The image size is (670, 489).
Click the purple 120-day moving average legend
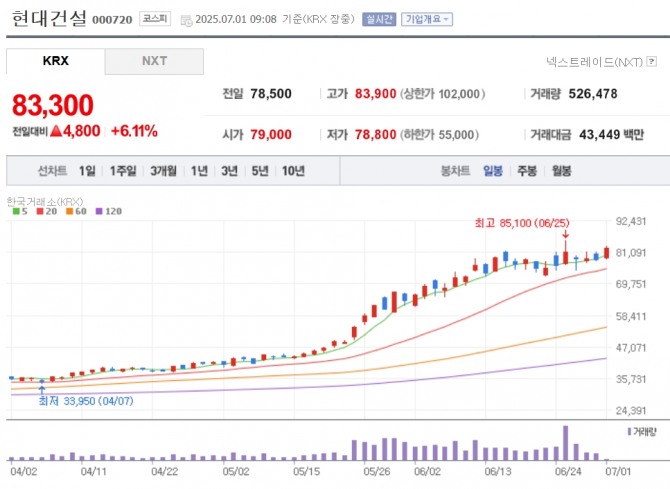click(108, 212)
